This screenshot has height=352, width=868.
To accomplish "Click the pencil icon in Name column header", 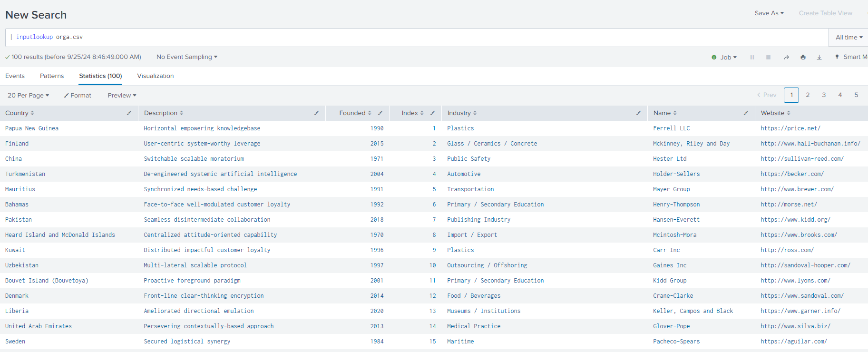I will pos(746,113).
